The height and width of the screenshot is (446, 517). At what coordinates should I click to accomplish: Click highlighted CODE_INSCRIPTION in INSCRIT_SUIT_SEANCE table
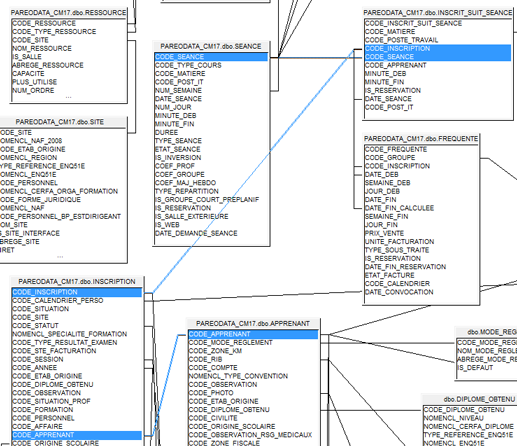click(x=438, y=49)
